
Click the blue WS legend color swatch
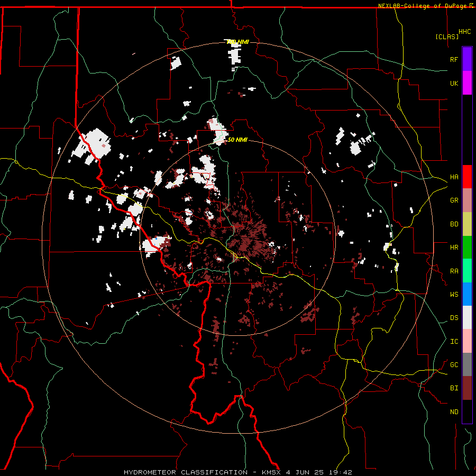(467, 294)
